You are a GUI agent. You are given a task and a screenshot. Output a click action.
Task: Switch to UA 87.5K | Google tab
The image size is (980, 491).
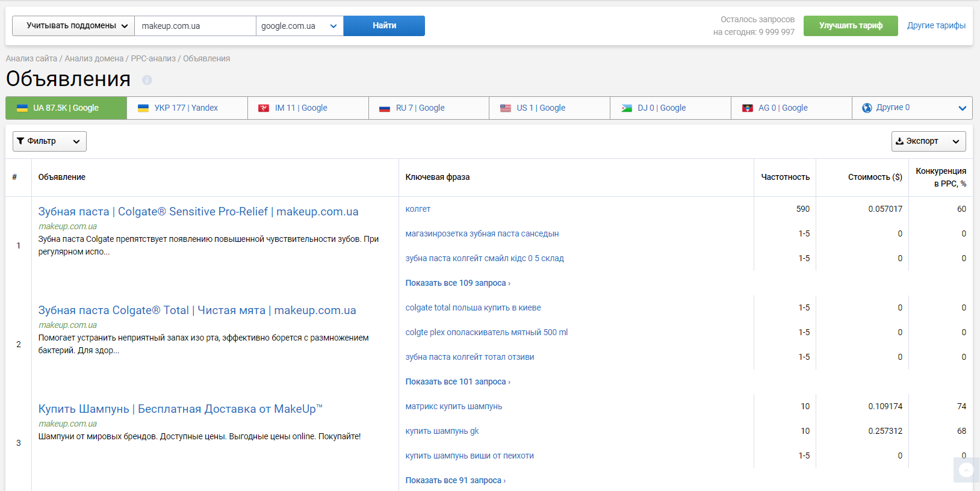click(x=66, y=108)
